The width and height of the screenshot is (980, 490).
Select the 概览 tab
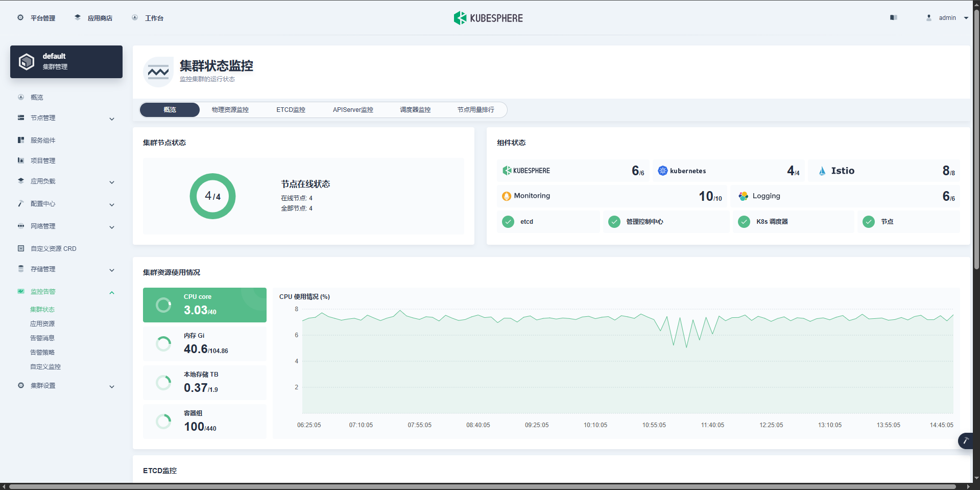click(x=170, y=110)
